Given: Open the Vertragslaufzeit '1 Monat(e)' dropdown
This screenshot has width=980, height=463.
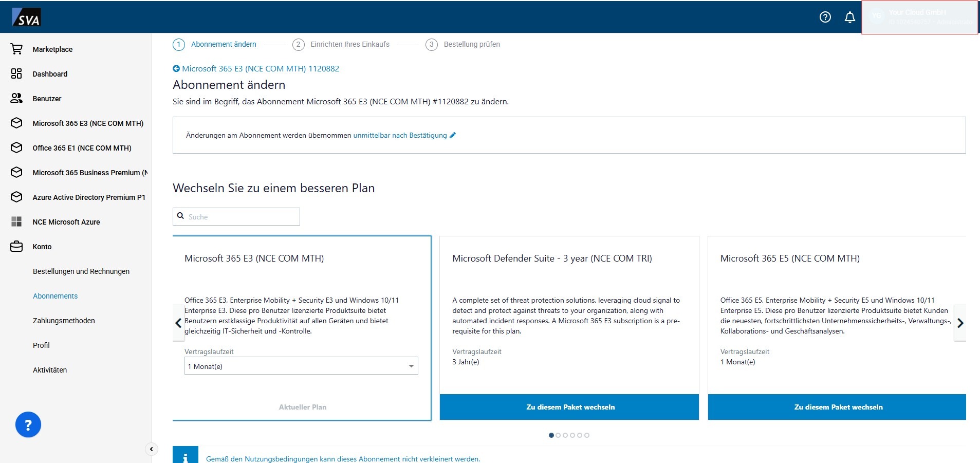Looking at the screenshot, I should click(x=301, y=366).
